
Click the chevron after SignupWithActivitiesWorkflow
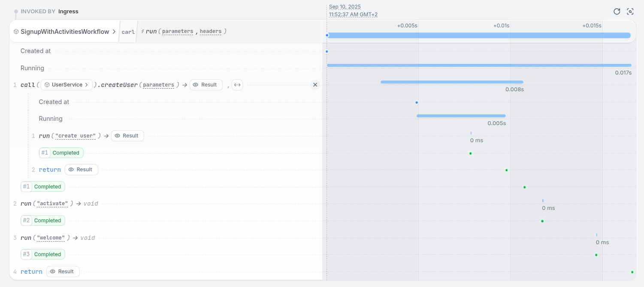pyautogui.click(x=114, y=31)
